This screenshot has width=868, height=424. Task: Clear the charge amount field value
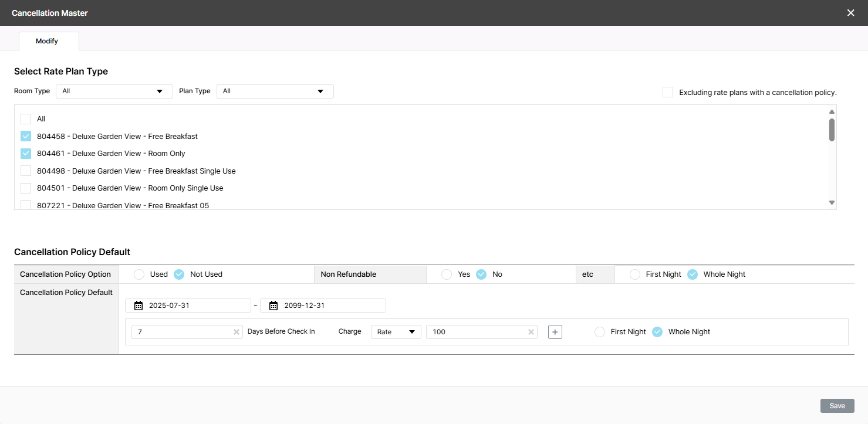coord(531,332)
